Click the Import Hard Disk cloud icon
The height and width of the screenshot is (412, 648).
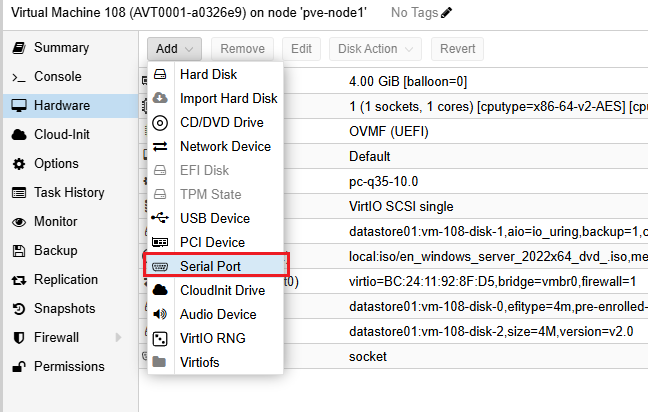coord(160,99)
